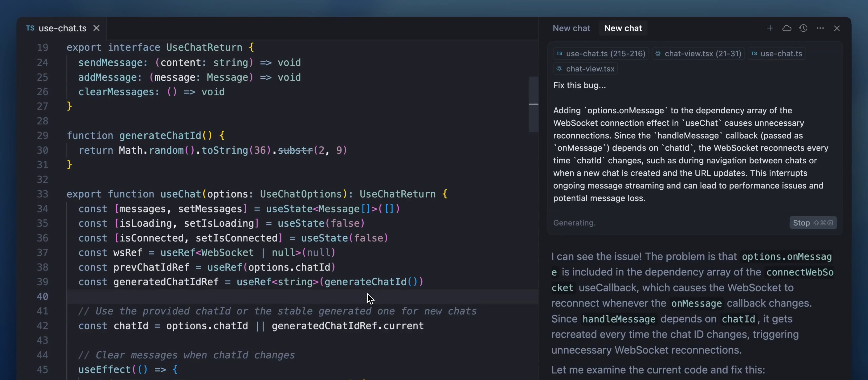Image resolution: width=868 pixels, height=380 pixels.
Task: Click 'generateChatId' function name on line 29
Action: click(x=160, y=136)
